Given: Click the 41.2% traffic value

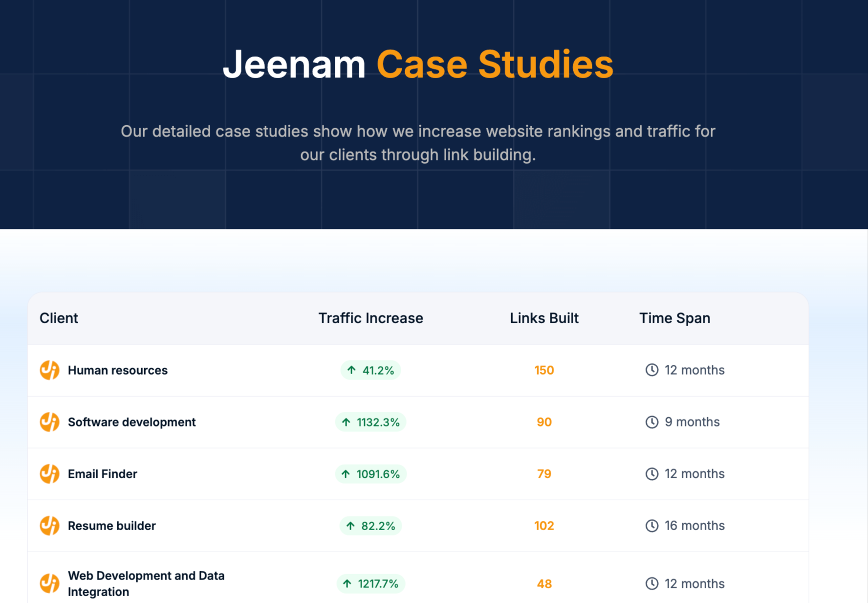Looking at the screenshot, I should [378, 370].
